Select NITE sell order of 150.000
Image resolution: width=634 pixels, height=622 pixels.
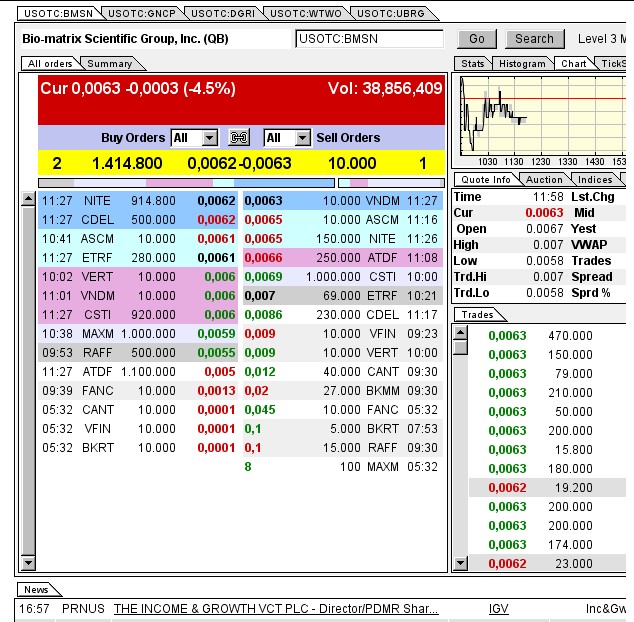[343, 239]
